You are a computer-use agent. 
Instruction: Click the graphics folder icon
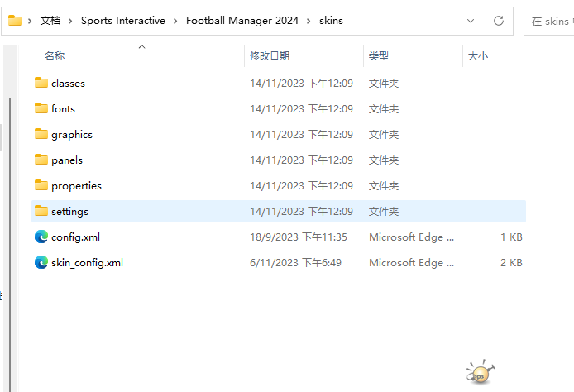point(41,134)
